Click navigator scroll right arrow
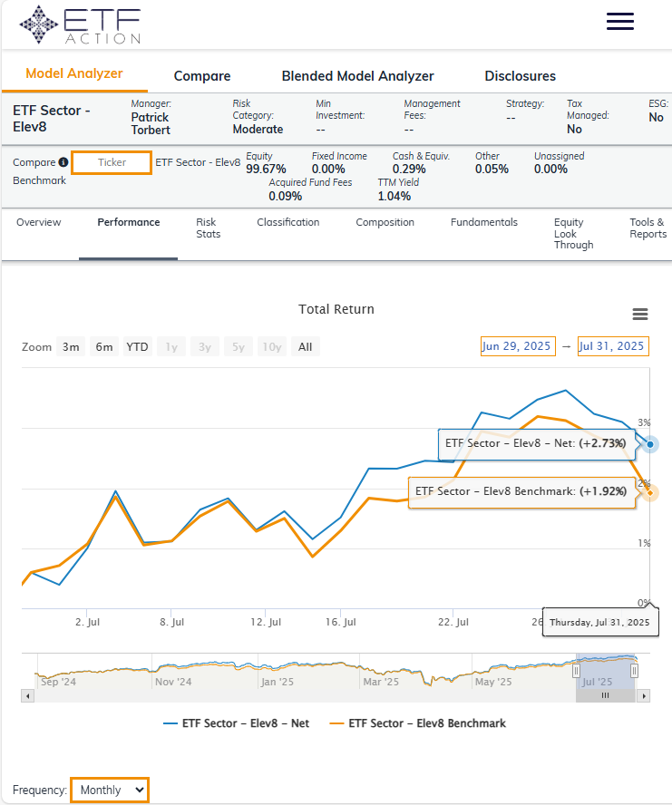Image resolution: width=672 pixels, height=805 pixels. (x=643, y=696)
